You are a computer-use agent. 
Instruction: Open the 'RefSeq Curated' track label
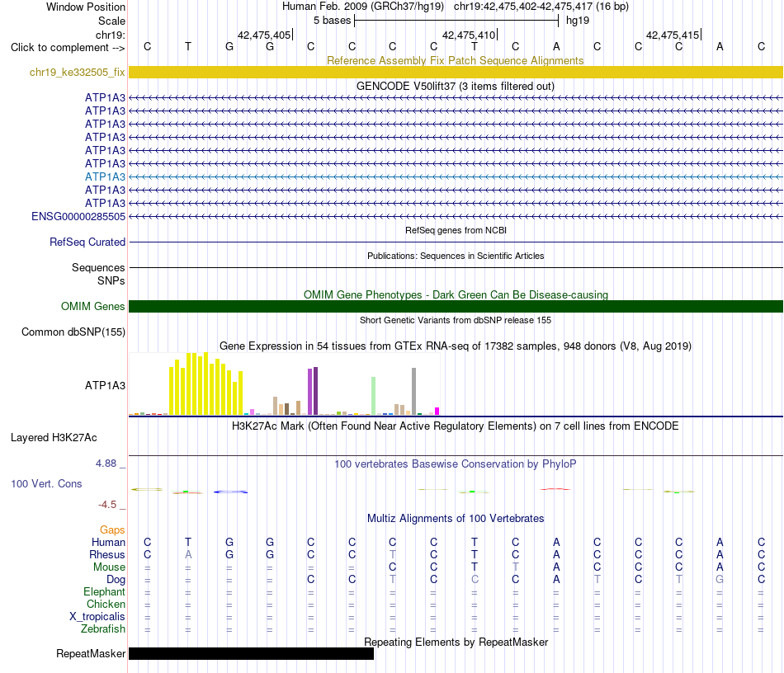tap(87, 242)
